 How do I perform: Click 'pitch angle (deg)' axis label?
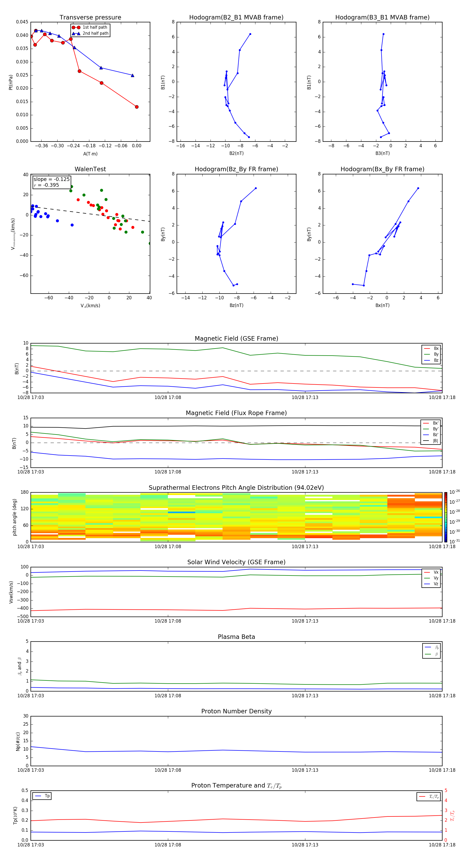click(14, 517)
